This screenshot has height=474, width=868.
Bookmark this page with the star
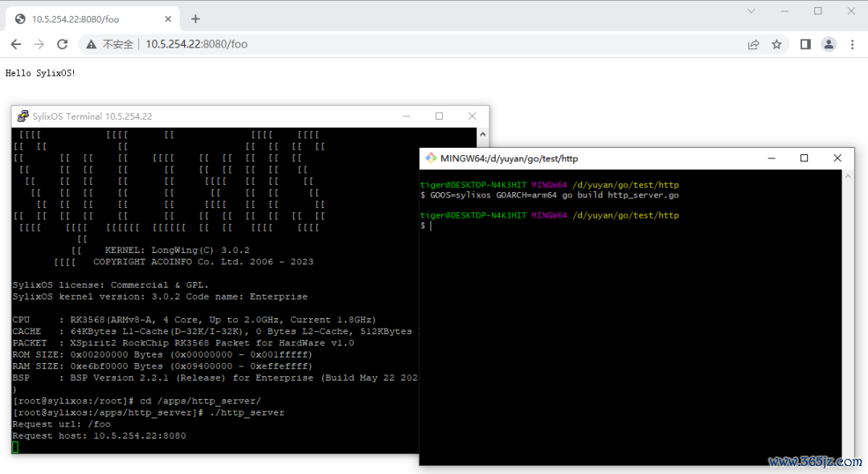[x=776, y=44]
